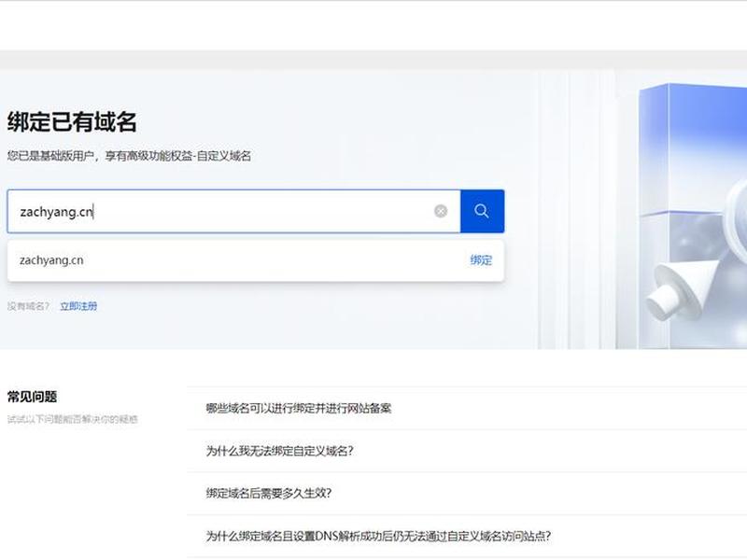This screenshot has height=560, width=747.
Task: Clear the domain input with the X icon
Action: click(441, 211)
